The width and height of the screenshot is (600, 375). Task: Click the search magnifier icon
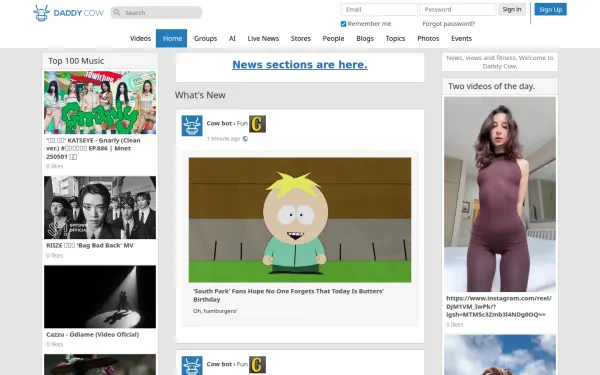(x=117, y=13)
